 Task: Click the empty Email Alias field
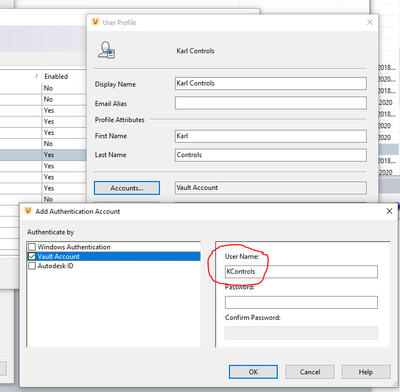coord(271,103)
